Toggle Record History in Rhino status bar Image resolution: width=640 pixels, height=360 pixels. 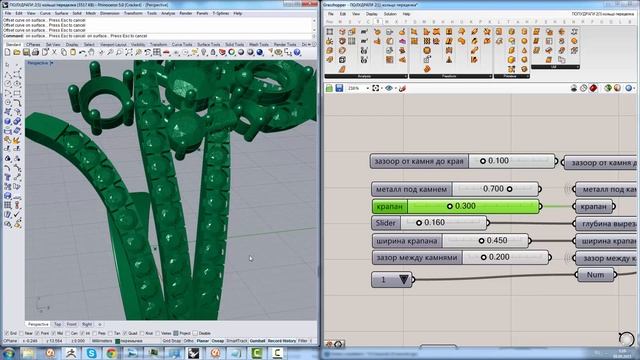click(x=282, y=341)
